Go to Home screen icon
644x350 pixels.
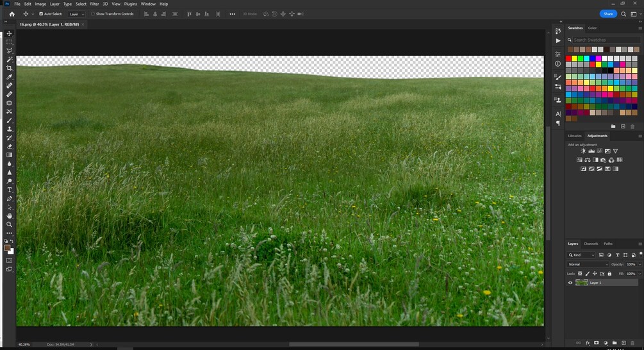point(12,14)
